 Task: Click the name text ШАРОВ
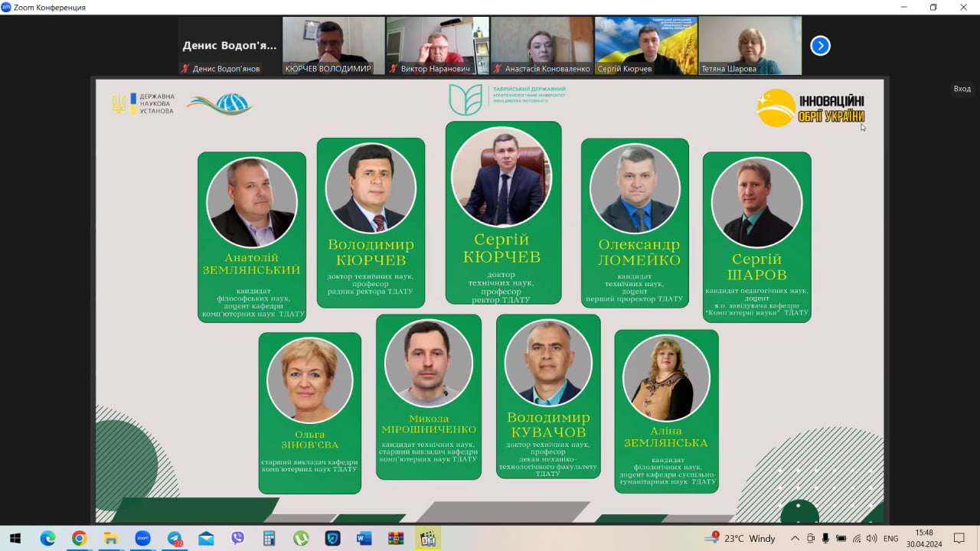[756, 275]
